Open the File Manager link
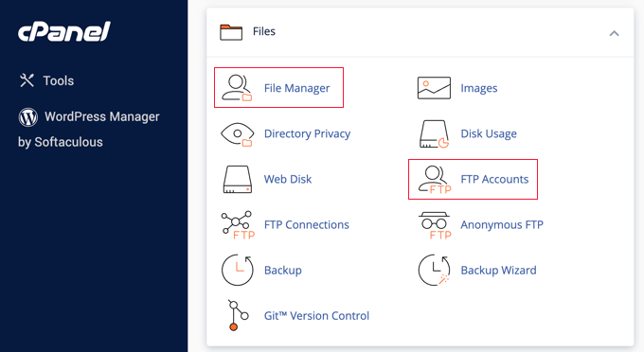The image size is (644, 352). [297, 88]
